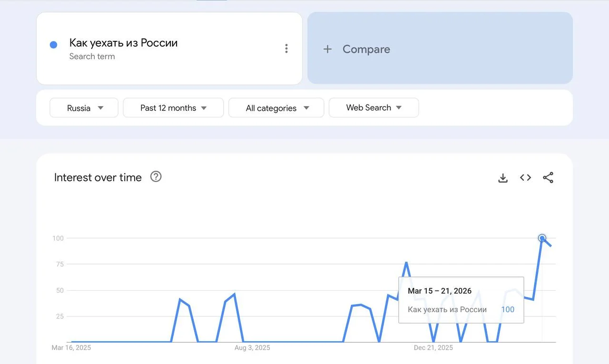Click the help icon beside Interest over time

click(x=156, y=177)
